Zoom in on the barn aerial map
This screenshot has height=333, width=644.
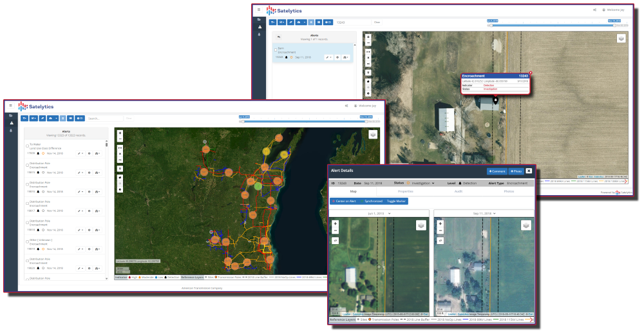[x=368, y=37]
